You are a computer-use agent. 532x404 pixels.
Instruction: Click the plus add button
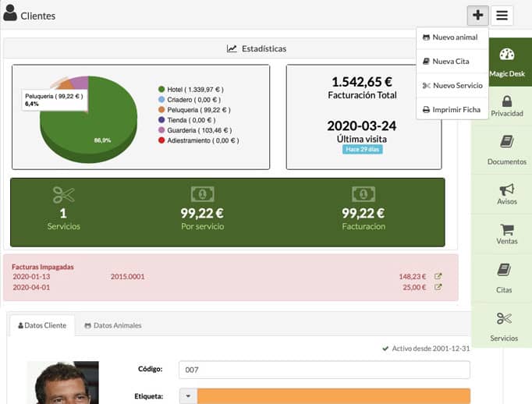pyautogui.click(x=477, y=15)
